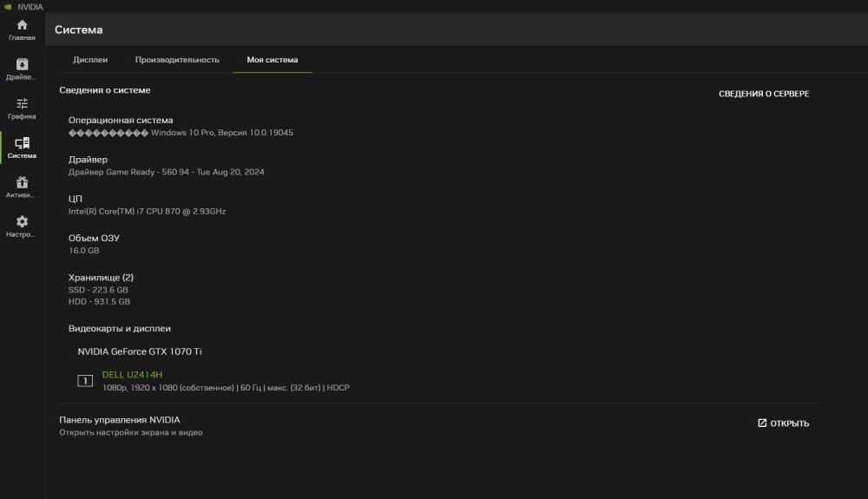Click the Game Ready 560.94 driver text
868x499 pixels.
pyautogui.click(x=166, y=172)
